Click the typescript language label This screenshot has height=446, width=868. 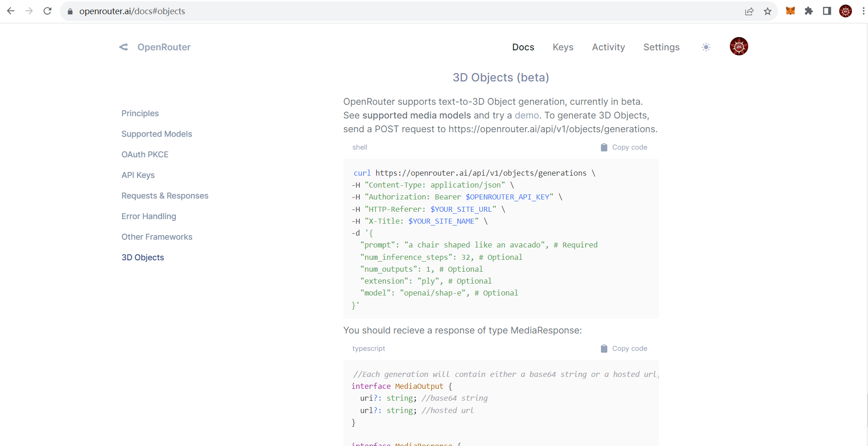point(369,349)
